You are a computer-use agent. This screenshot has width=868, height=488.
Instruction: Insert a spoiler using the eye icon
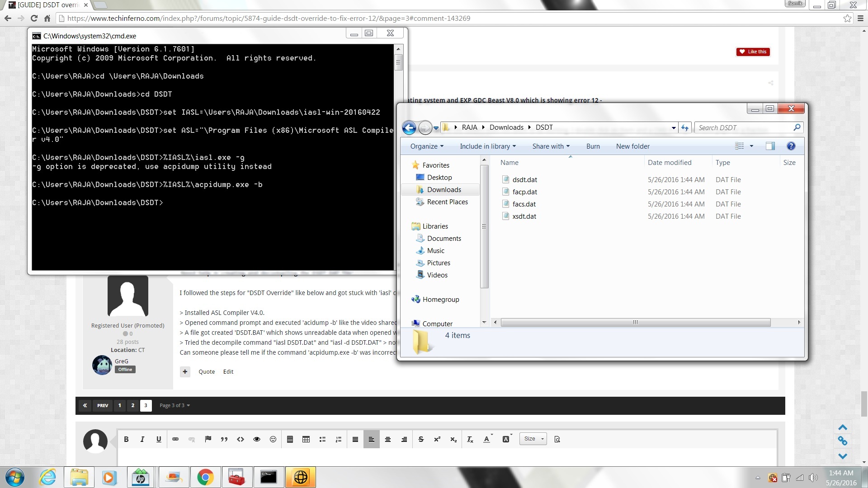tap(257, 439)
